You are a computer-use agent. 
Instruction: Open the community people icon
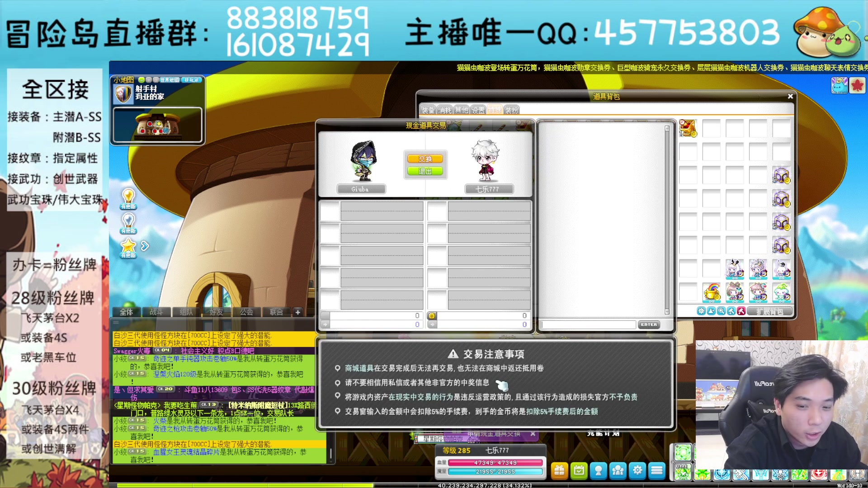(x=618, y=471)
